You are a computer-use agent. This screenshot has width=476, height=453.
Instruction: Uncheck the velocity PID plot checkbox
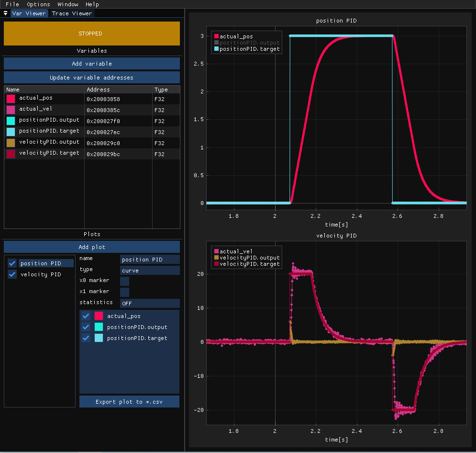coord(12,274)
